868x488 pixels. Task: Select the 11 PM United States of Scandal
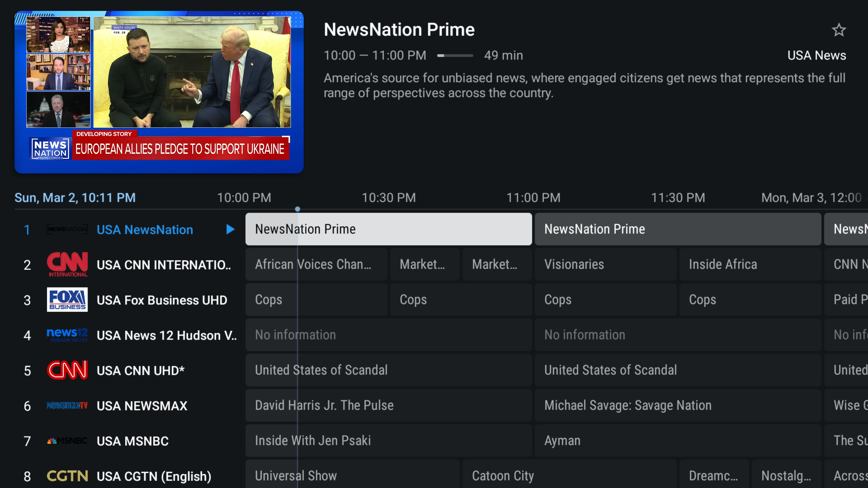(678, 370)
